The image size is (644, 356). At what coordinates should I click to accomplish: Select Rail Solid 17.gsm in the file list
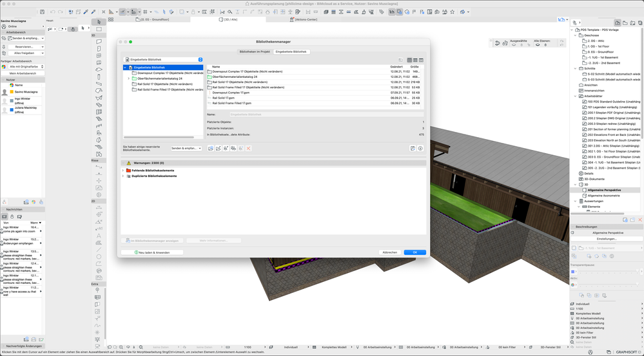tap(223, 98)
